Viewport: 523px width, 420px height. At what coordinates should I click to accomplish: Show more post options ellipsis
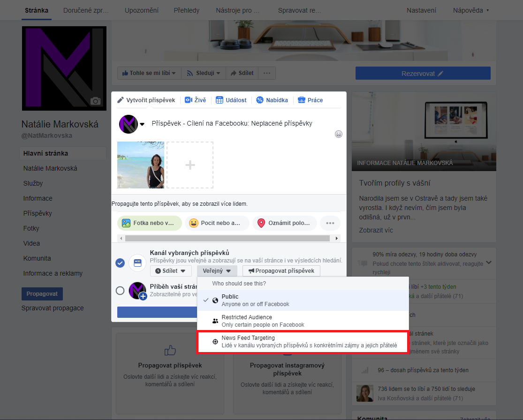pos(330,223)
